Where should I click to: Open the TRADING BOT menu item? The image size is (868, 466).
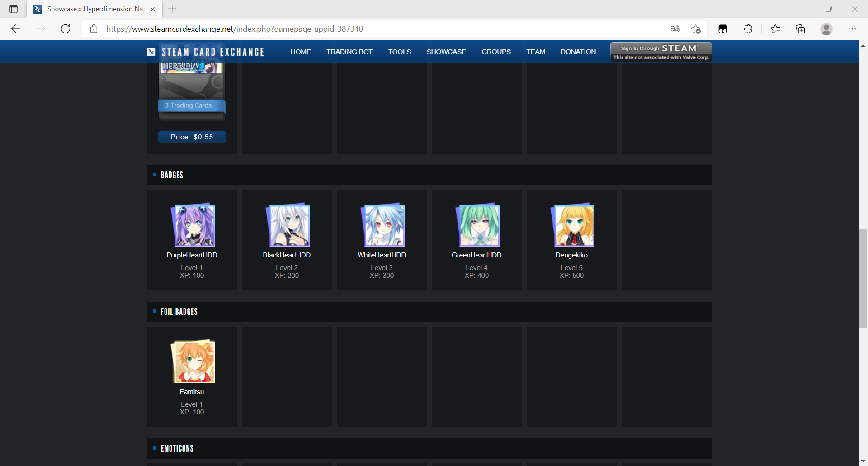coord(349,52)
